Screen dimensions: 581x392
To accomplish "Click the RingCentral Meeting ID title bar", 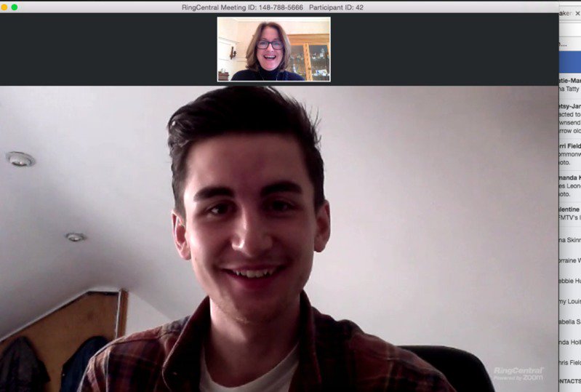I will (273, 7).
